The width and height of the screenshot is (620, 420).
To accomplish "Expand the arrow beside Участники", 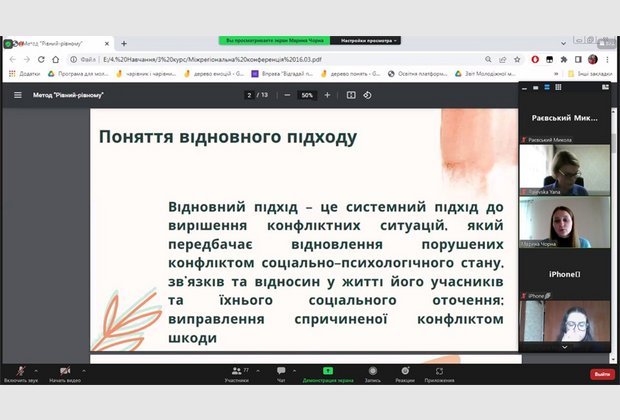I will click(258, 371).
